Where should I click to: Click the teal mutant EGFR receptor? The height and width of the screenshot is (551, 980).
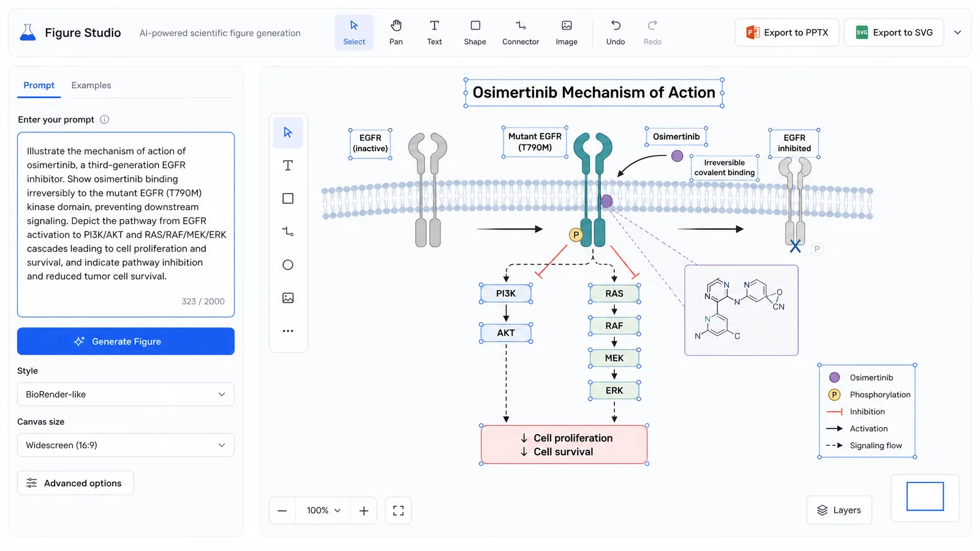(593, 190)
